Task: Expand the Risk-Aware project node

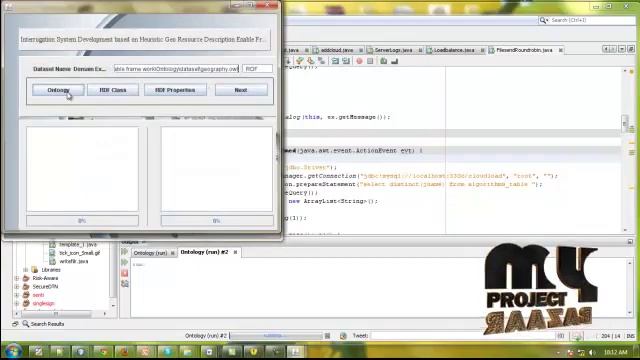Action: [x=17, y=278]
